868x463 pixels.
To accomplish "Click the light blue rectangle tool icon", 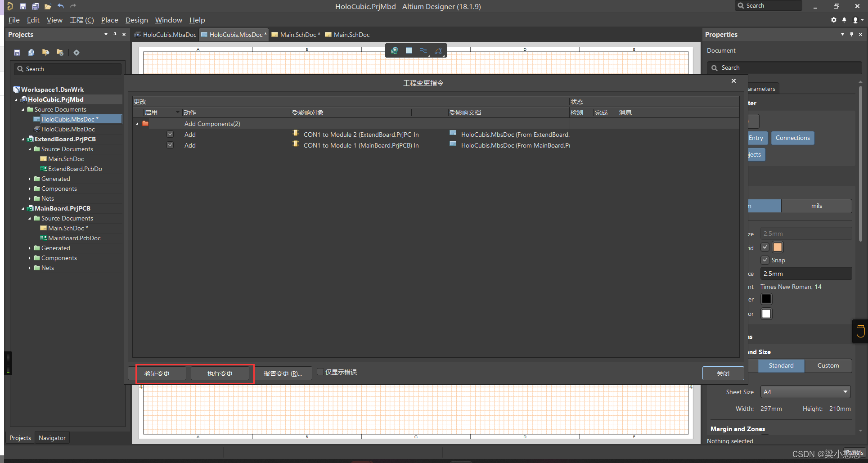I will 409,50.
